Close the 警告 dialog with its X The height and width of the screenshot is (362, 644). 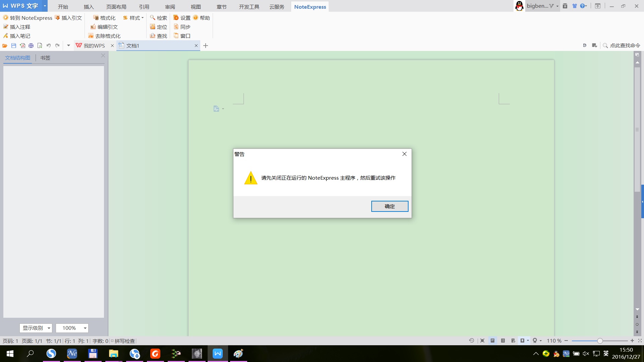click(404, 154)
